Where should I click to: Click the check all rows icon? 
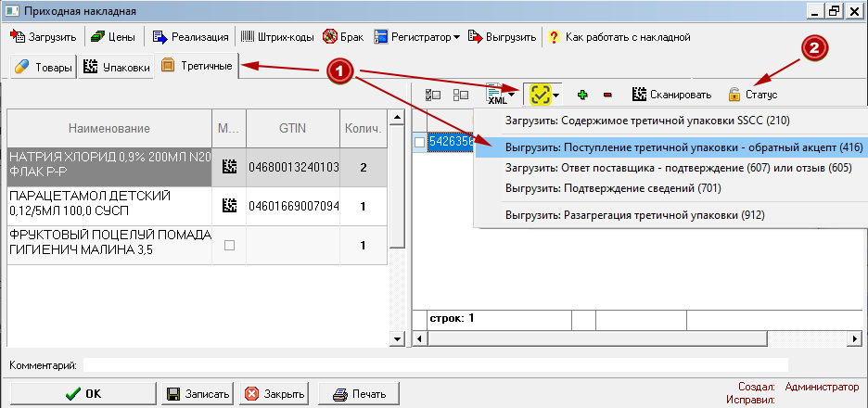pyautogui.click(x=432, y=95)
